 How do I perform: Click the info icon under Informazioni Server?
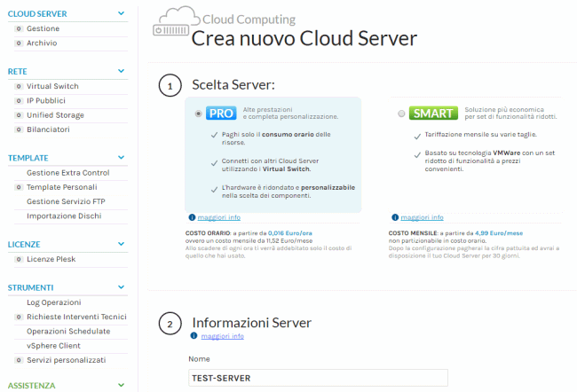point(193,337)
